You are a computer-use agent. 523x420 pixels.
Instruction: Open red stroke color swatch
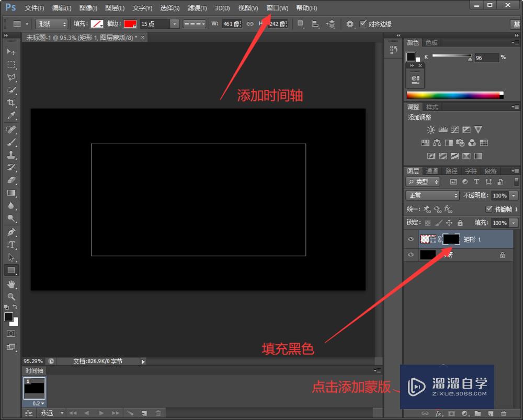point(130,24)
